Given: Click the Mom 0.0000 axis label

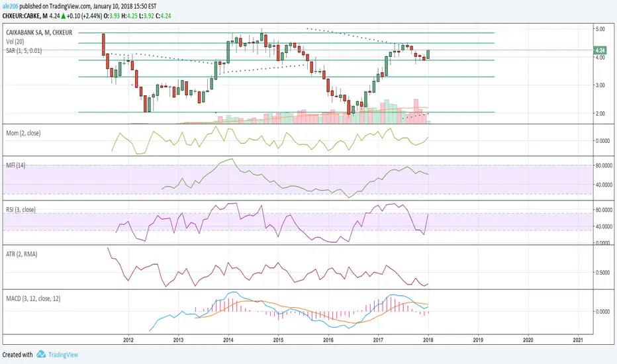Looking at the screenshot, I should click(x=603, y=141).
